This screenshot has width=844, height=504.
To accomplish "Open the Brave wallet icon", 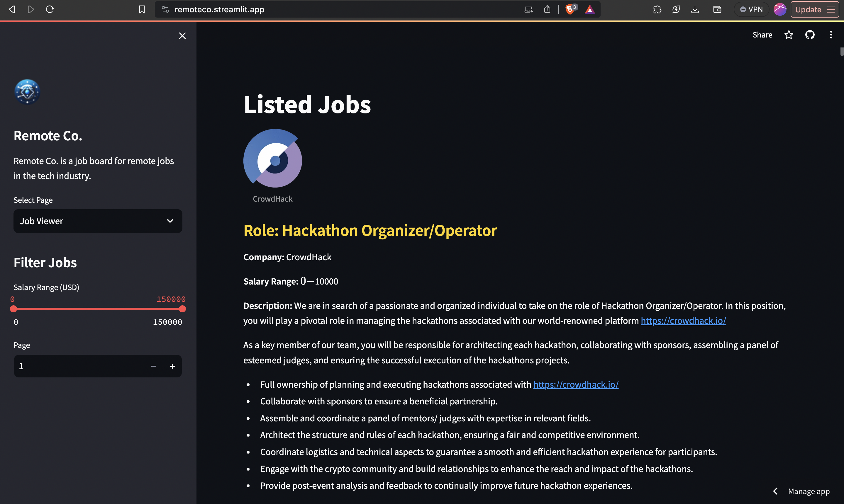I will [717, 9].
